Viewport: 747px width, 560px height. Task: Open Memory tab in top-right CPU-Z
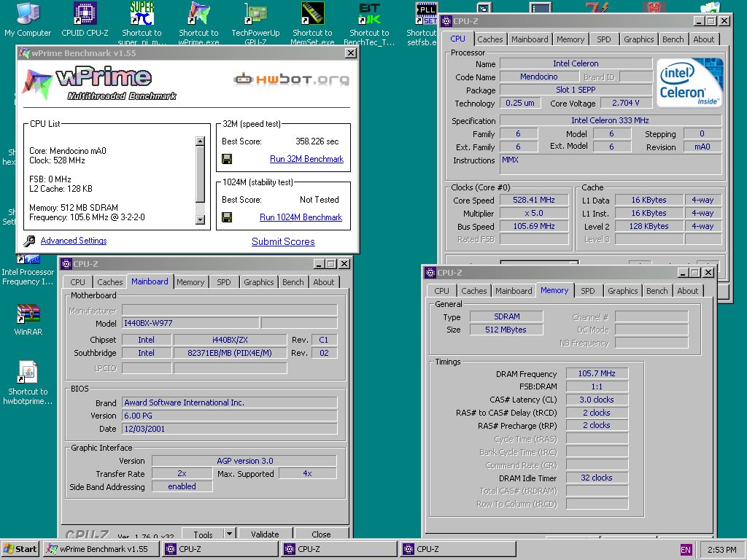click(x=570, y=39)
